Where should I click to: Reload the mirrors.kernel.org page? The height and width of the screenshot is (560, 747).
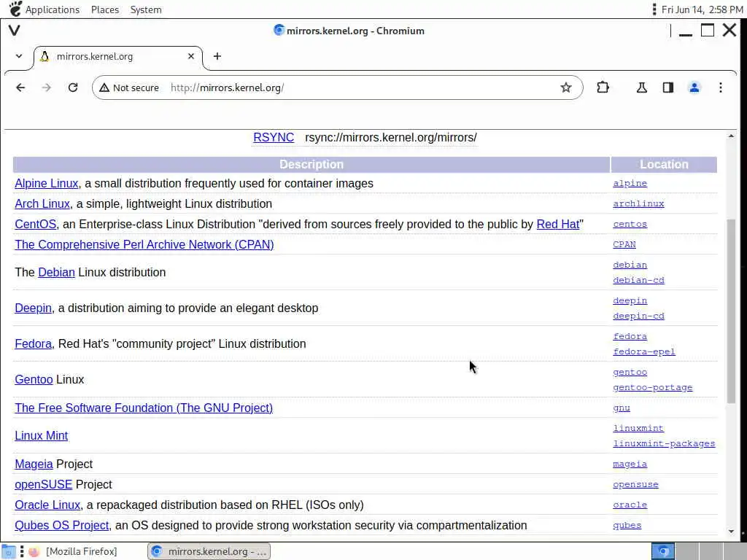[x=73, y=87]
